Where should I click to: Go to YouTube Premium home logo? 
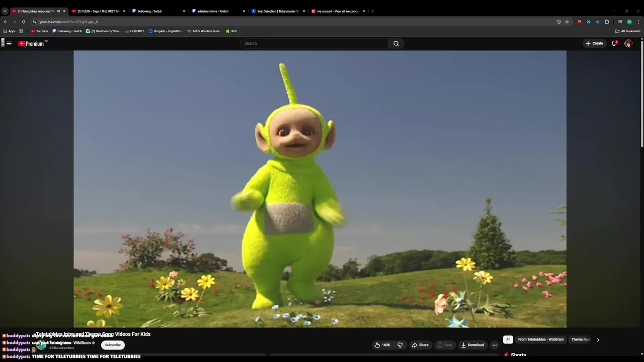pyautogui.click(x=32, y=44)
